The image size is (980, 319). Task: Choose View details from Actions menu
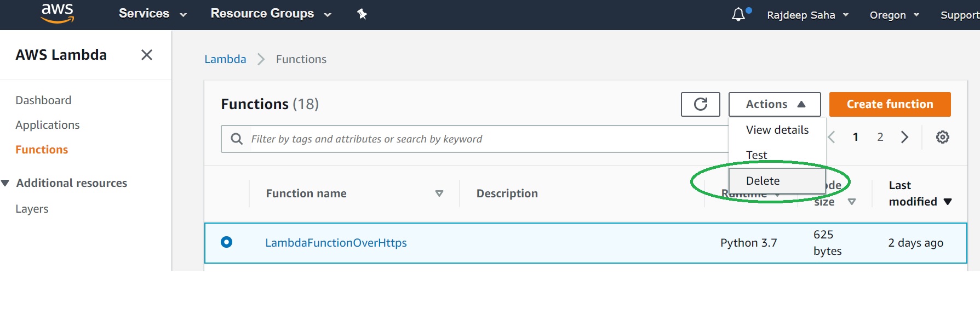click(x=777, y=130)
